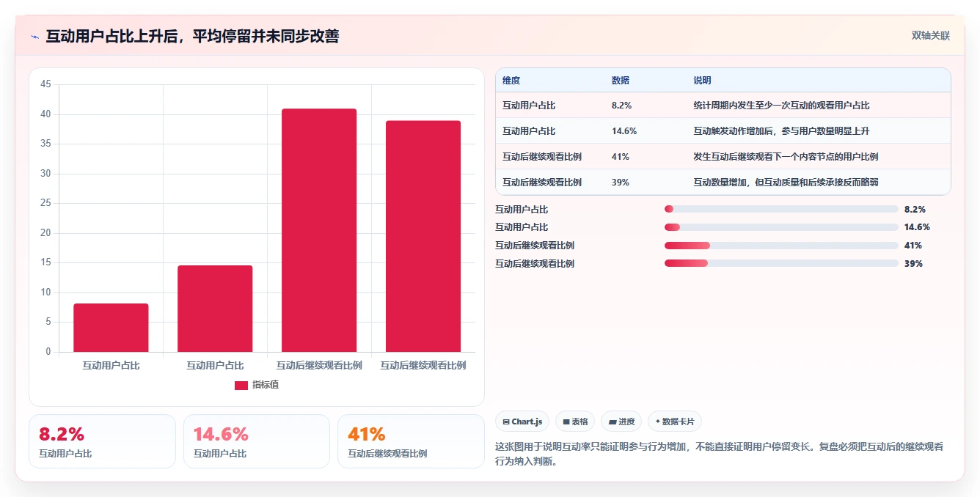Viewport: 980px width, 497px height.
Task: Click the 双轴关联 label in the header
Action: (931, 36)
